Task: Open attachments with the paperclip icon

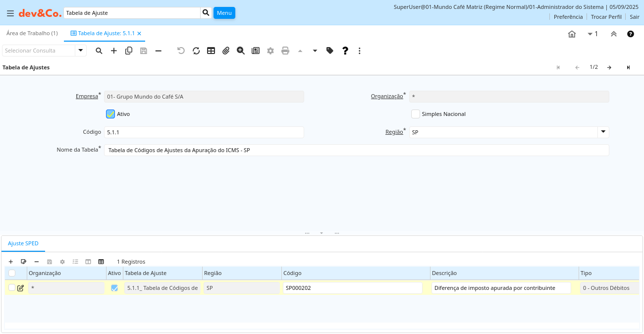Action: click(x=226, y=51)
